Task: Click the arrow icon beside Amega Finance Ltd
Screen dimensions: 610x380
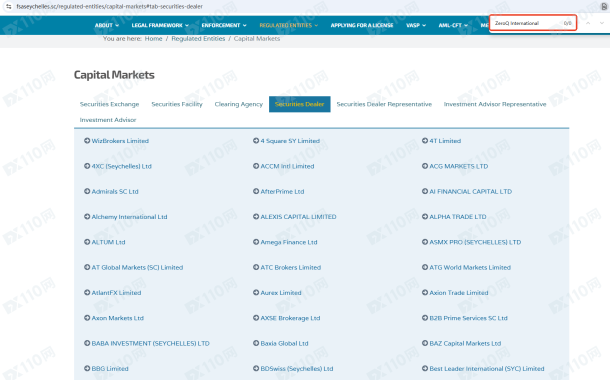Action: coord(256,242)
